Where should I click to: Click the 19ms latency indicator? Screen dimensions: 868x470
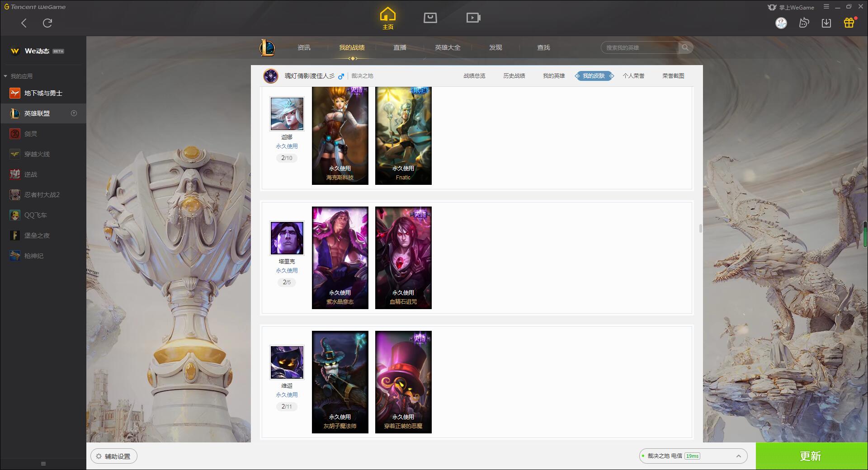pos(692,456)
